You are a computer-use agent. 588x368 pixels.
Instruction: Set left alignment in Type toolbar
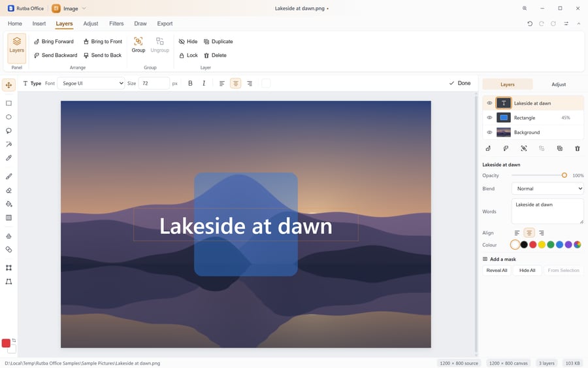tap(222, 83)
